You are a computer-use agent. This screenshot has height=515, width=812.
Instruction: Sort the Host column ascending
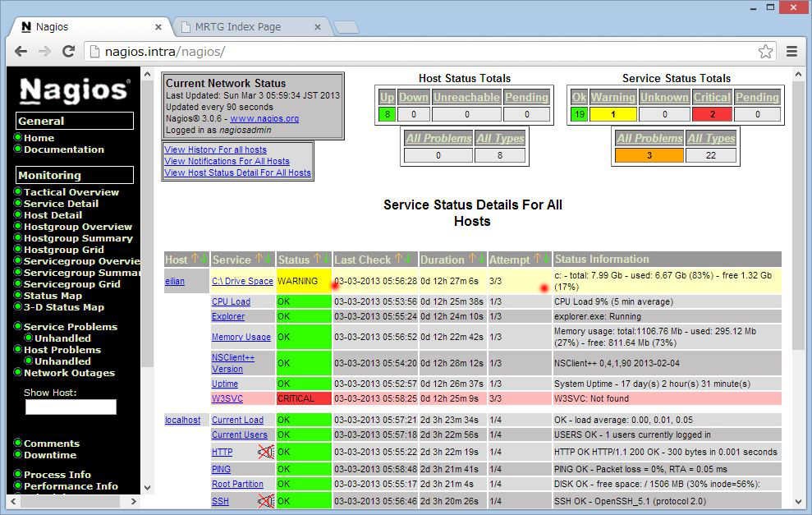click(195, 259)
